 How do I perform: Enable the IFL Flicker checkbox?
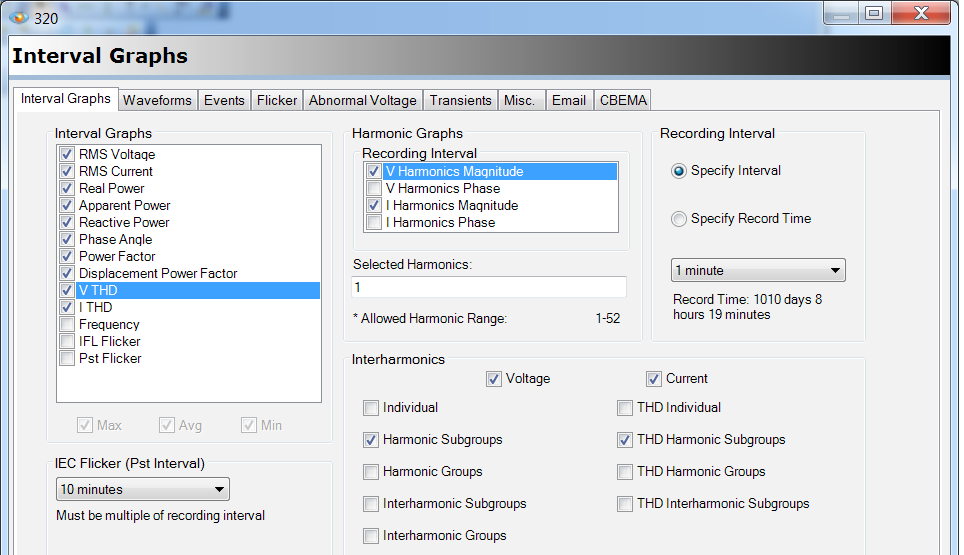(x=67, y=341)
